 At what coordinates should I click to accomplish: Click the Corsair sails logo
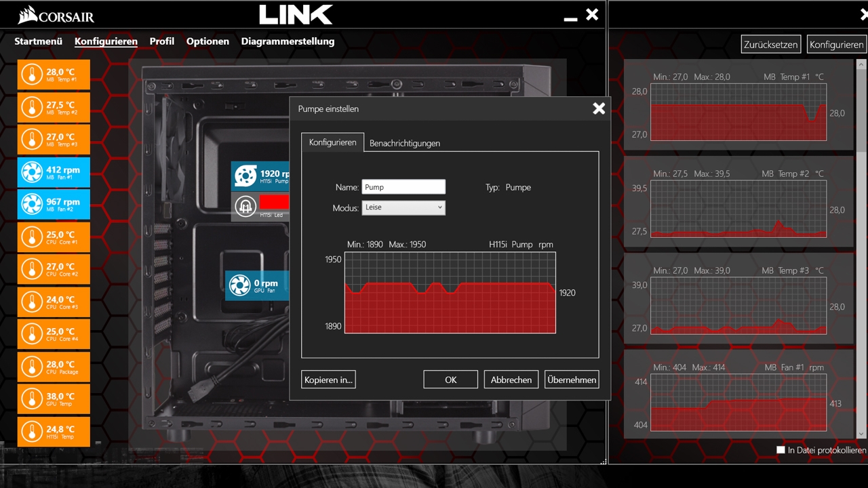click(28, 14)
